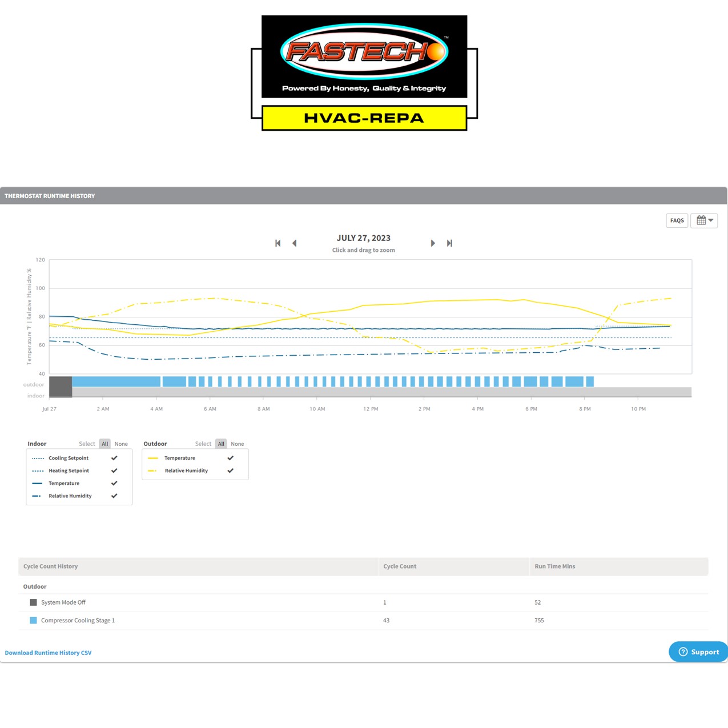728x728 pixels.
Task: Toggle indoor Temperature checkmark
Action: (114, 483)
